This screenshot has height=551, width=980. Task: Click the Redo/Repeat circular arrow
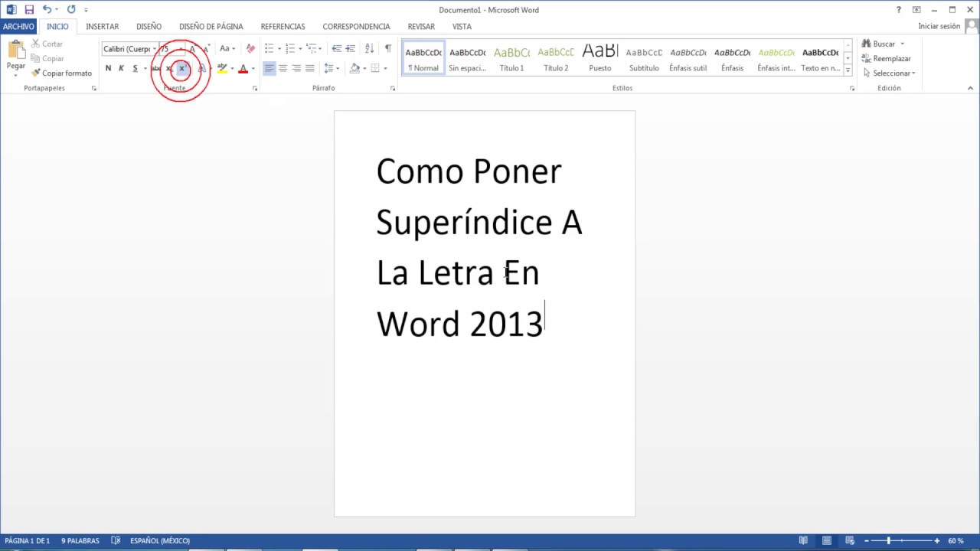tap(71, 10)
